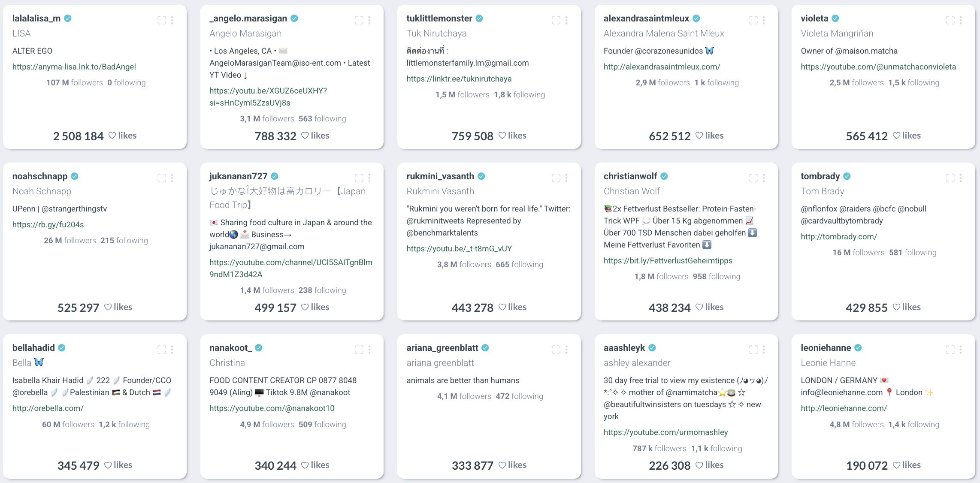Click the heart icon on aaashleyk card
The height and width of the screenshot is (483, 980).
point(699,465)
